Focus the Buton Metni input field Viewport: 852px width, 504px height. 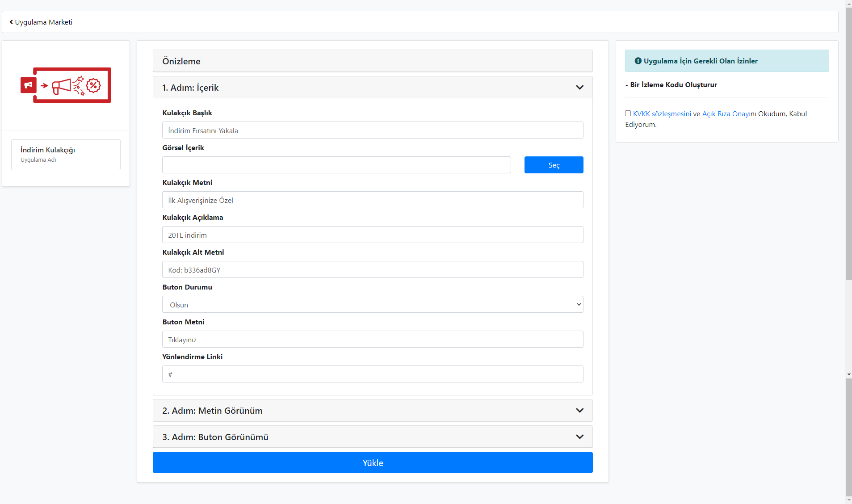pyautogui.click(x=373, y=339)
